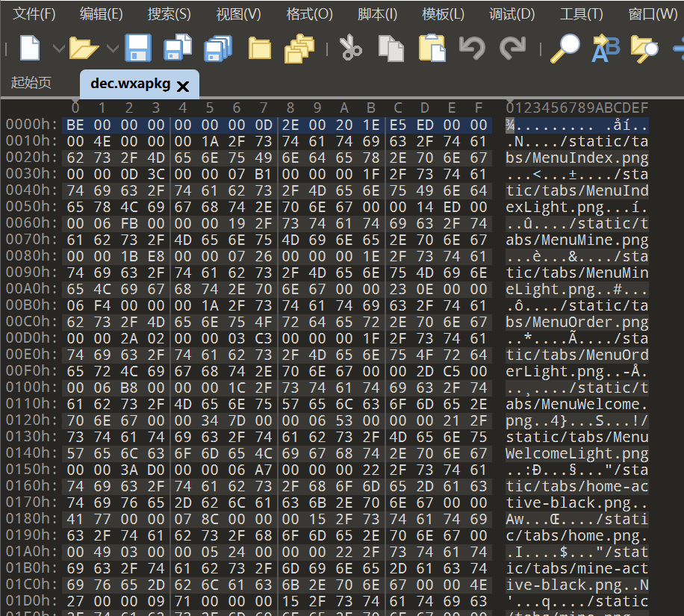Click the Replace (AB) icon
Image resolution: width=684 pixels, height=616 pixels.
point(605,49)
